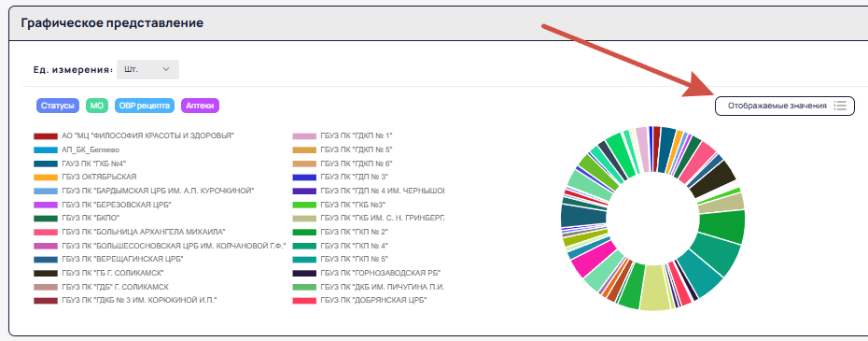The width and height of the screenshot is (868, 341).
Task: Toggle legend item АП_БК_Беляево
Action: tap(77, 149)
